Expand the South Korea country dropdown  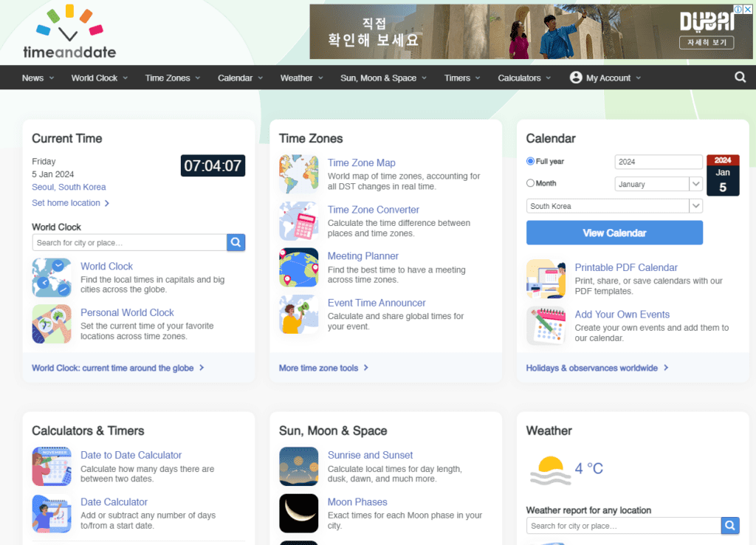[x=614, y=206]
